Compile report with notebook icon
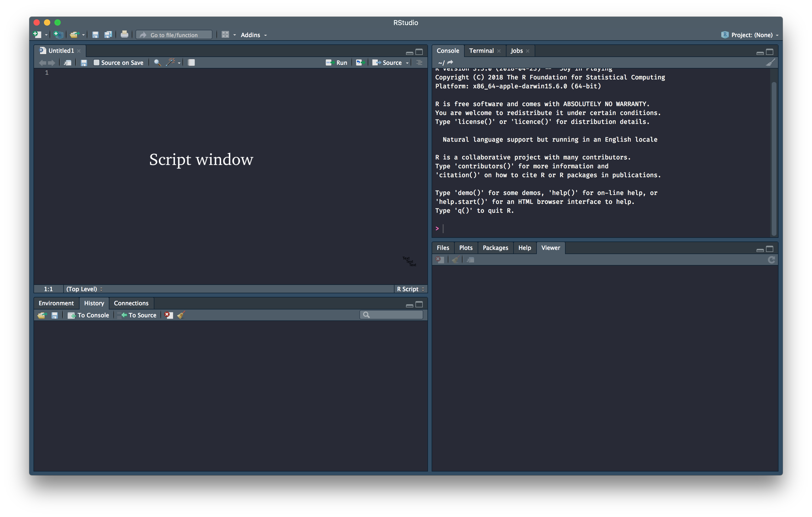 [191, 63]
